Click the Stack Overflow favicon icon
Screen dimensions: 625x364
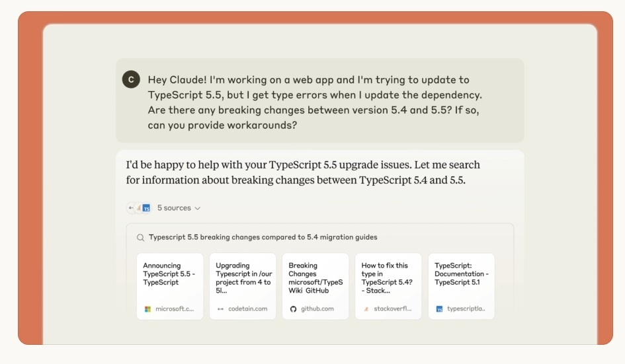tap(366, 309)
